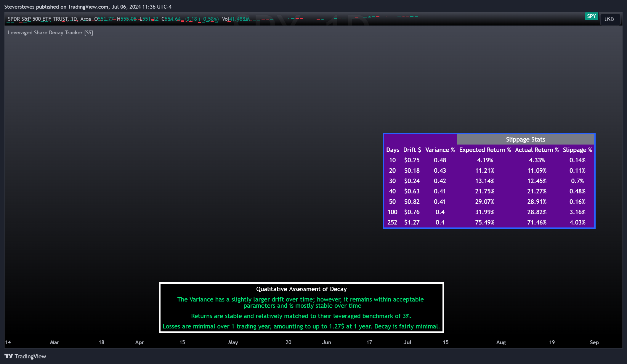The image size is (627, 364).
Task: Click the Returns are stable benchmark sentence
Action: (301, 316)
